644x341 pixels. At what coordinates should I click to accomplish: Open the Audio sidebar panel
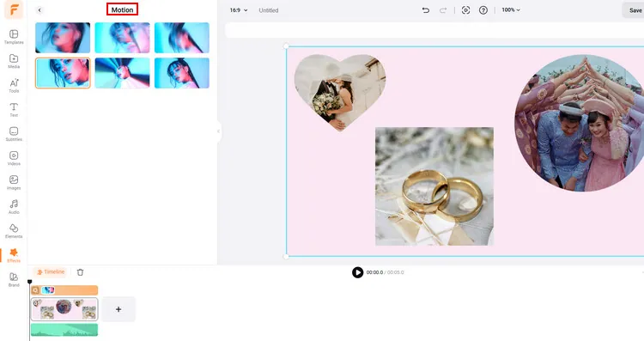(x=14, y=207)
